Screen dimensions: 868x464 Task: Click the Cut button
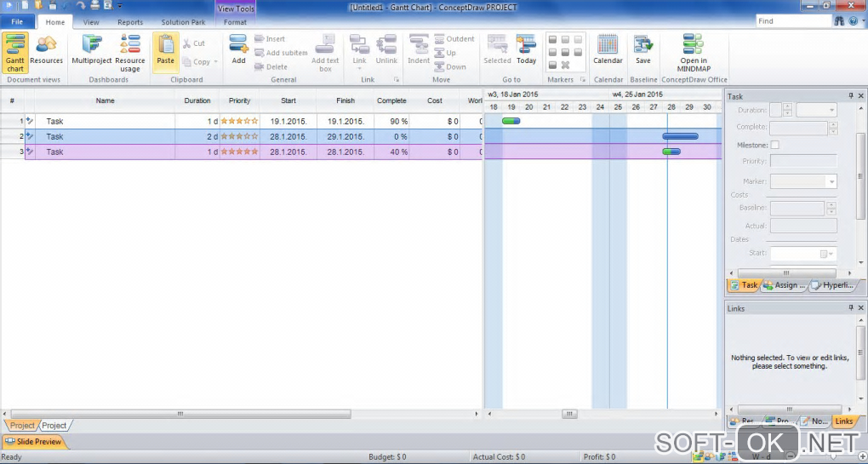tap(194, 43)
